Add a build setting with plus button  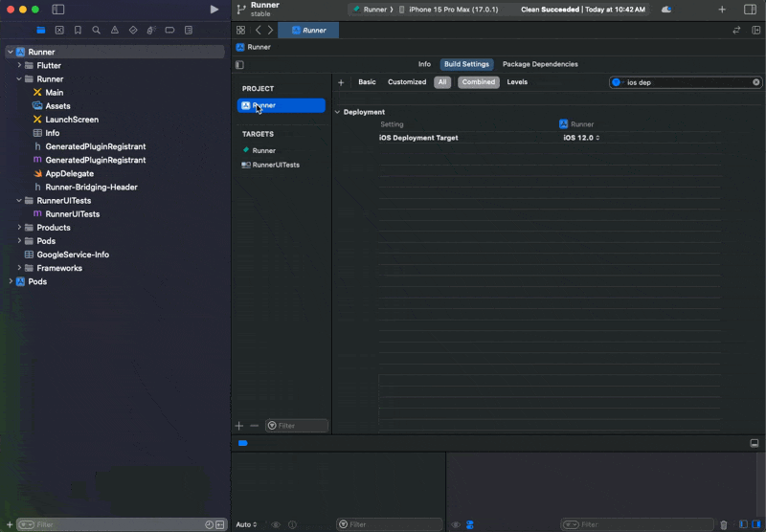[x=341, y=82]
